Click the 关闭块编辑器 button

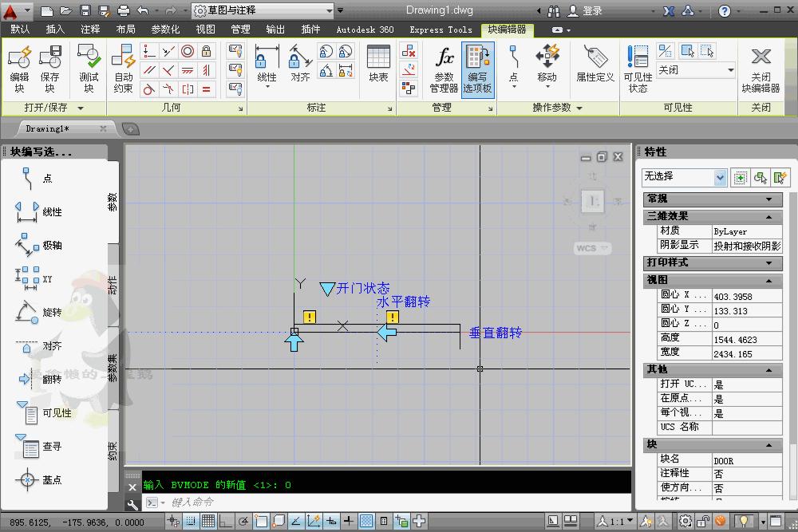coord(760,68)
